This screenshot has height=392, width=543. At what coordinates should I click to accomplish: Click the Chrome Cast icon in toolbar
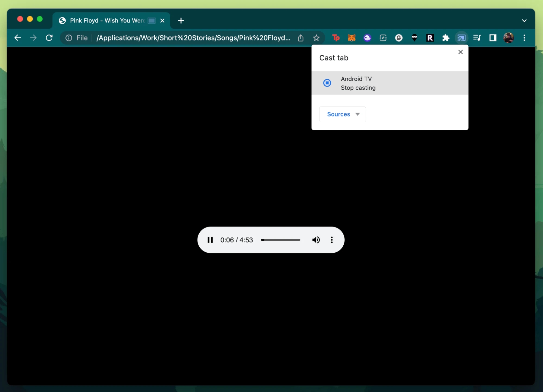462,38
